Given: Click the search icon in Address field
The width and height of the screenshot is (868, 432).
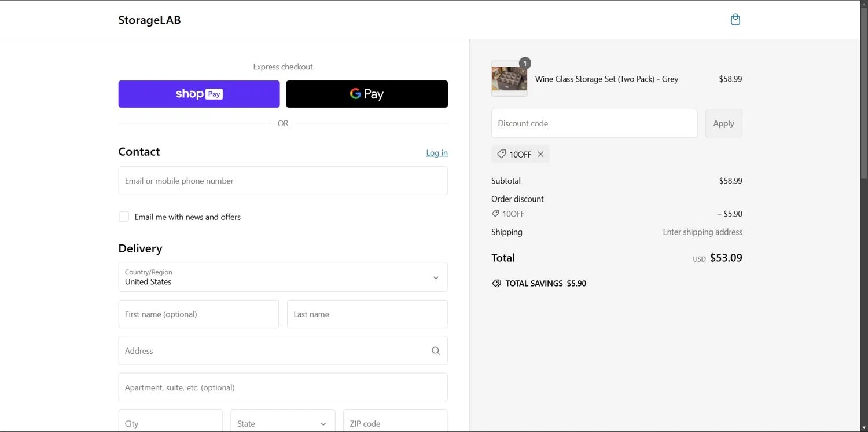Looking at the screenshot, I should (x=436, y=351).
